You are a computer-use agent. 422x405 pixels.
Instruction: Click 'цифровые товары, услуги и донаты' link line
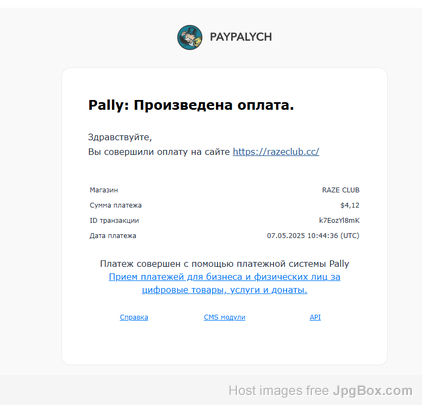pyautogui.click(x=224, y=290)
